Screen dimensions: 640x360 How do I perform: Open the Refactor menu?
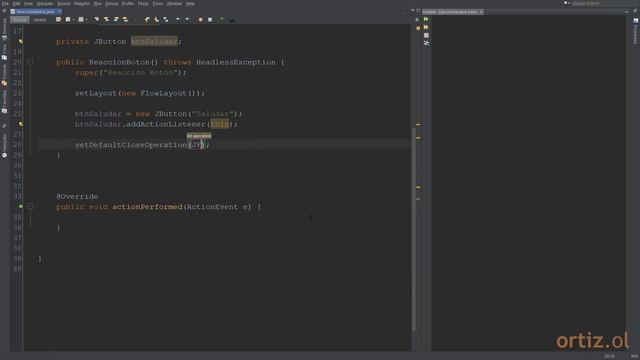click(82, 4)
